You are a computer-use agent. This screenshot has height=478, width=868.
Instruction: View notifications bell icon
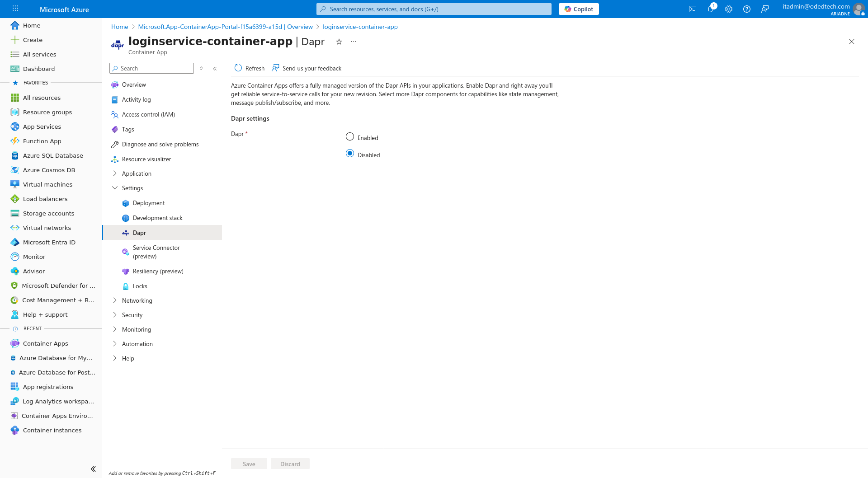[x=711, y=9]
